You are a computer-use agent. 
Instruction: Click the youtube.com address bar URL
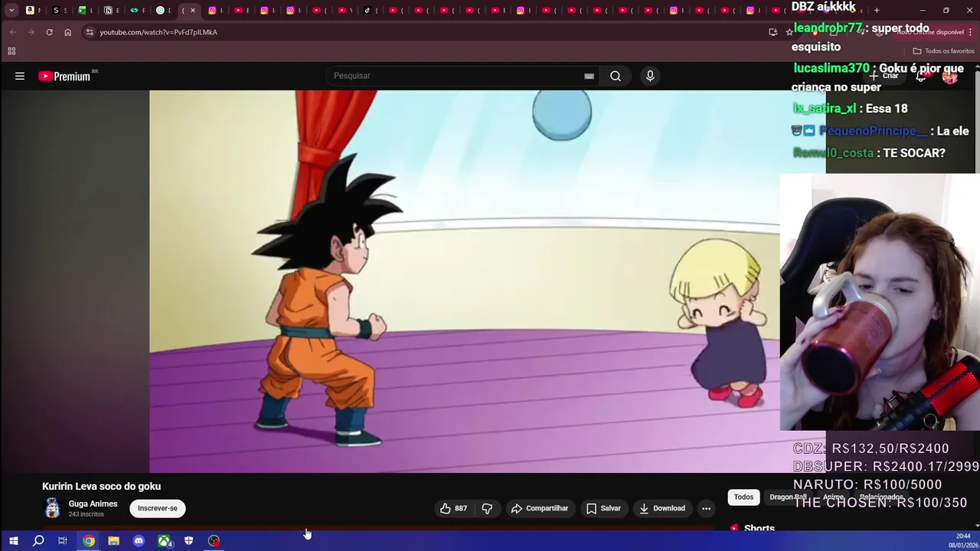click(x=158, y=32)
